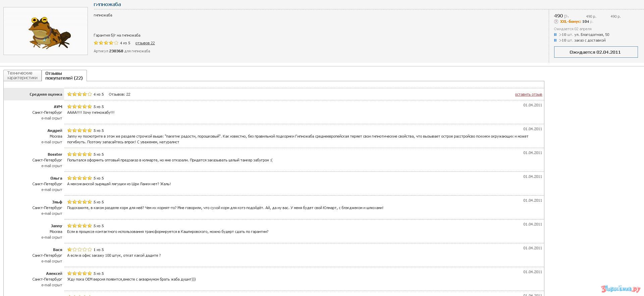The width and height of the screenshot is (644, 296).
Task: Click the five-star rating in AVM's review
Action: [79, 107]
